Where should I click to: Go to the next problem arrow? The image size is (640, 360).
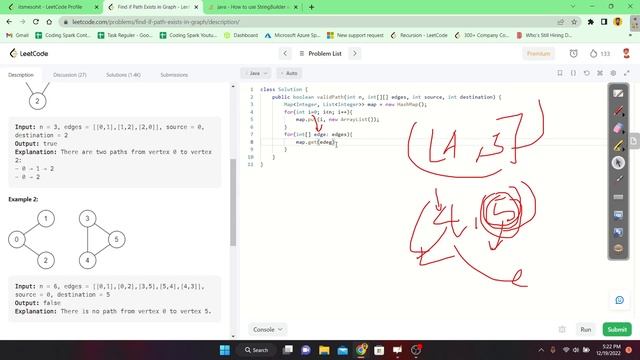point(355,53)
